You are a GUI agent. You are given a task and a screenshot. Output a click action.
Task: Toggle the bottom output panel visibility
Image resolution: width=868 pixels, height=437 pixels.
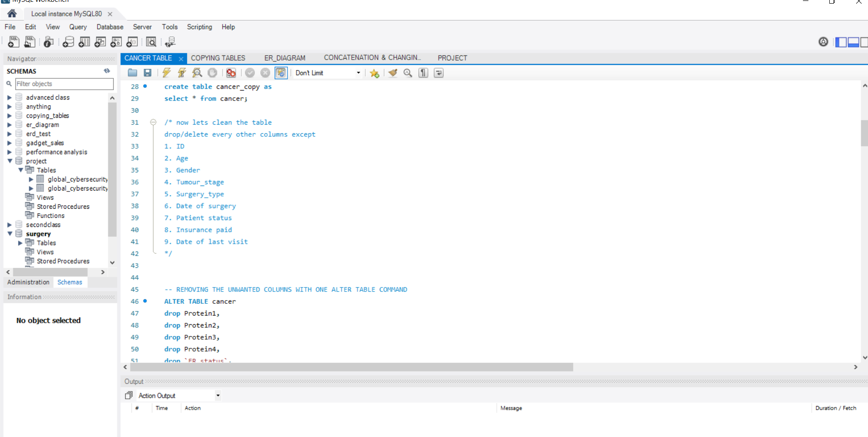tap(853, 42)
